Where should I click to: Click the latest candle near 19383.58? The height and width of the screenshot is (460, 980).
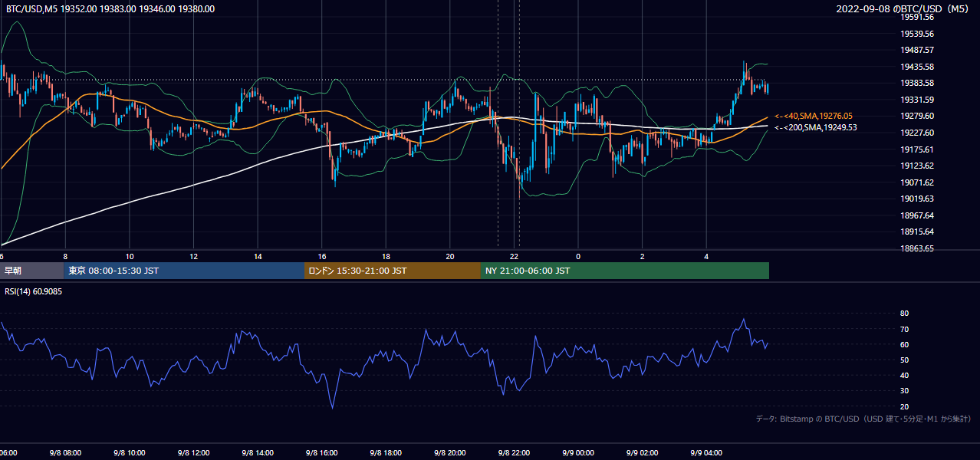click(767, 87)
